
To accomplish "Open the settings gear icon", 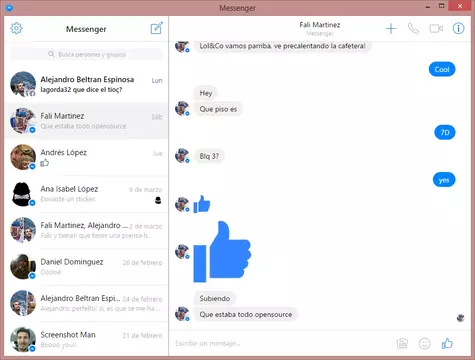I will click(16, 29).
